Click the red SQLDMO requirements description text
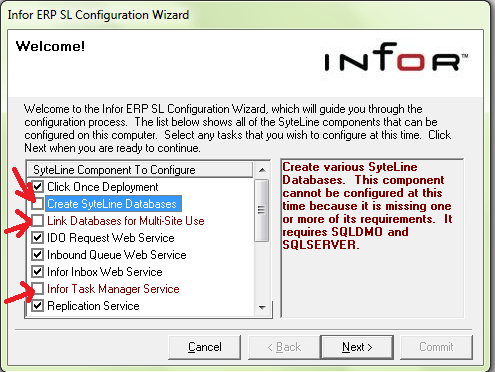The image size is (495, 372). [x=367, y=206]
